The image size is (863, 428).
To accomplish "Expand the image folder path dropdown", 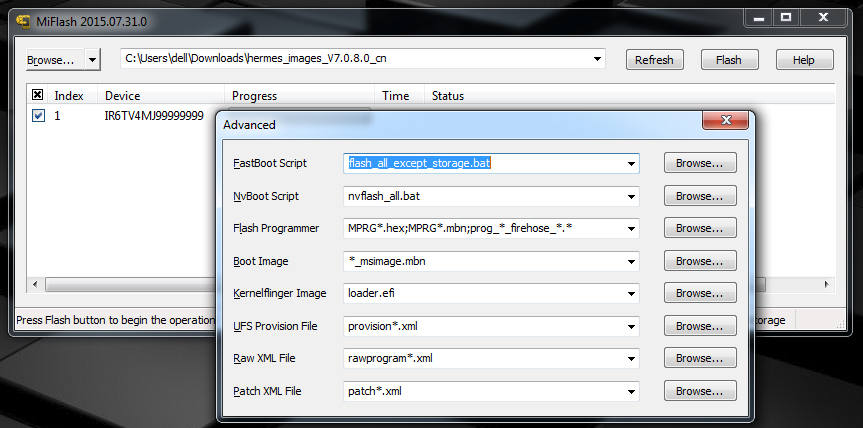I will coord(596,59).
